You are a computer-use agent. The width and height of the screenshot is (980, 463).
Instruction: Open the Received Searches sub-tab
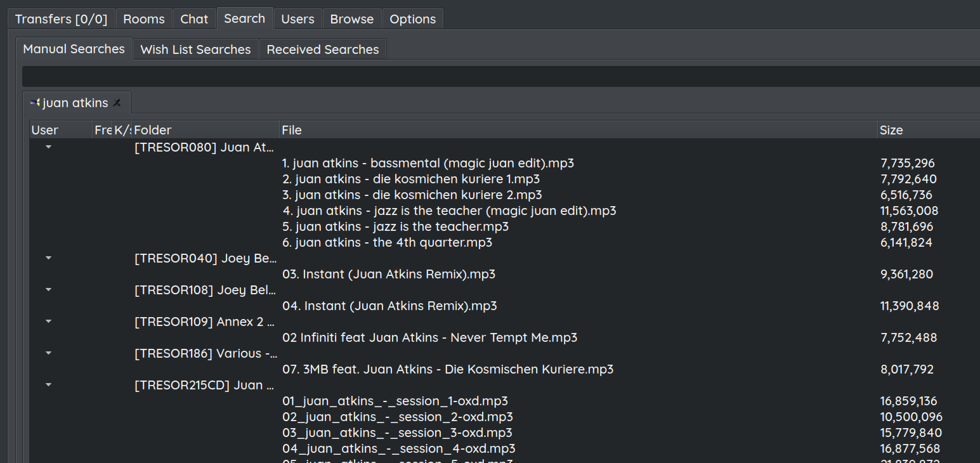point(323,49)
